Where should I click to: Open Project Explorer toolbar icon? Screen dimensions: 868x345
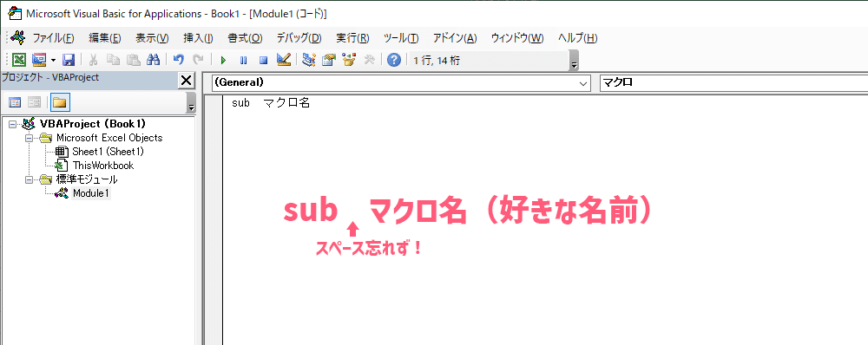tap(309, 60)
